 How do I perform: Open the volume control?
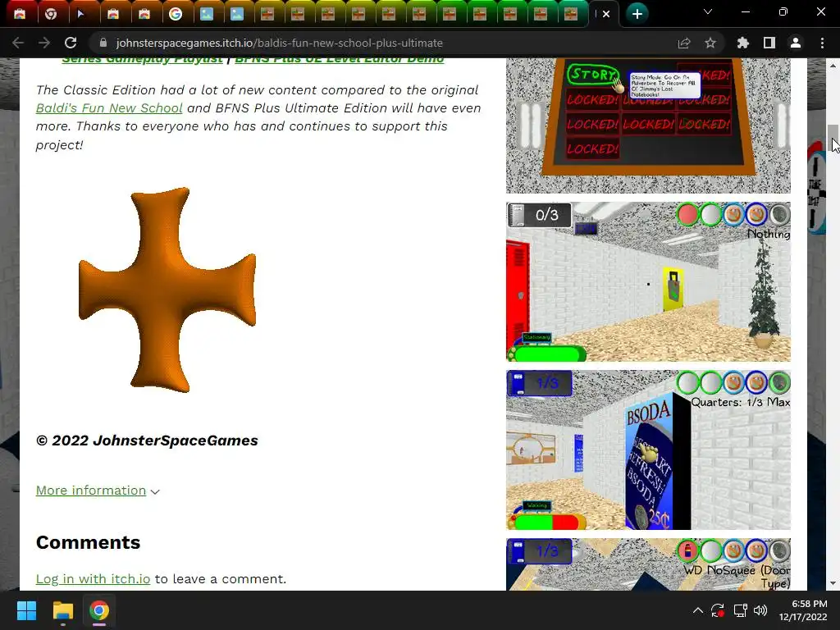coord(760,610)
